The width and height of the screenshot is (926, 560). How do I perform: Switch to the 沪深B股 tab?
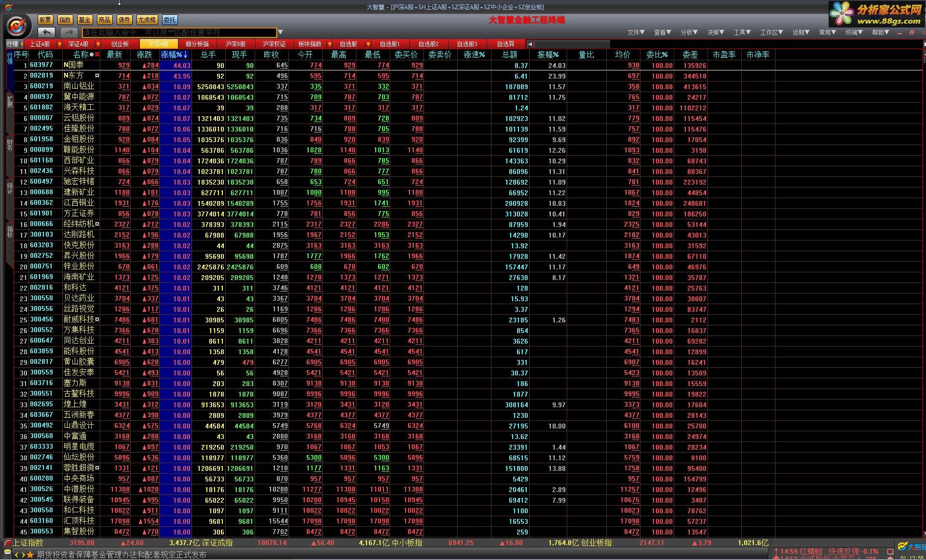(x=236, y=44)
